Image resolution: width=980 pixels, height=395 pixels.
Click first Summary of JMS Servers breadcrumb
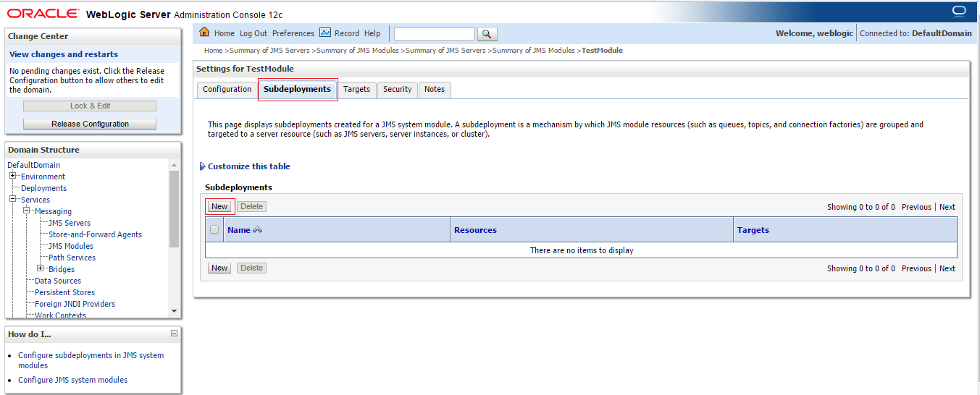click(269, 51)
